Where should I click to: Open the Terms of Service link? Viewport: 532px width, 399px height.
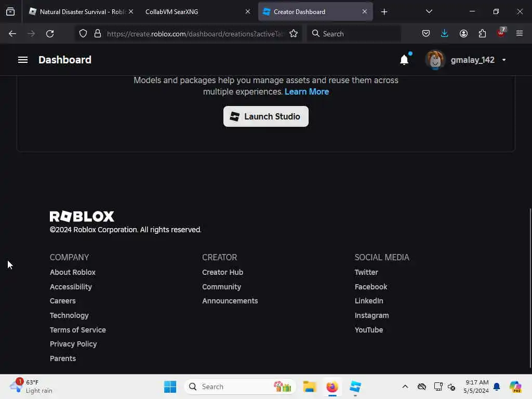(x=78, y=330)
